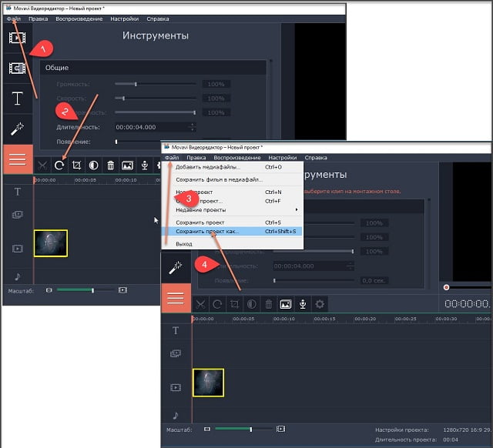
Task: Choose Выход from the Файл menu
Action: pyautogui.click(x=233, y=244)
